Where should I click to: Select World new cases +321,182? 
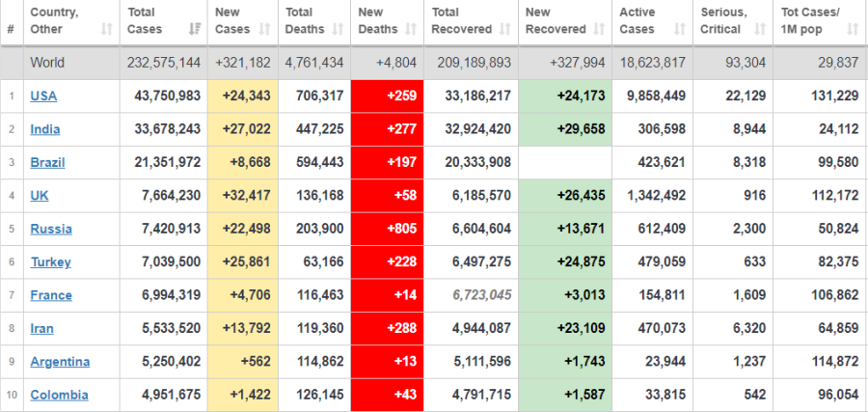click(x=243, y=63)
